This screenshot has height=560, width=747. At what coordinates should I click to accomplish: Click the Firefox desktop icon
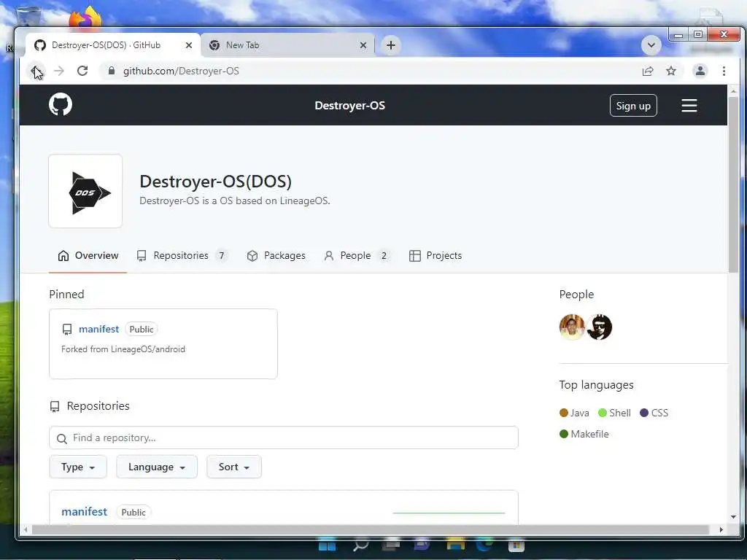(85, 17)
